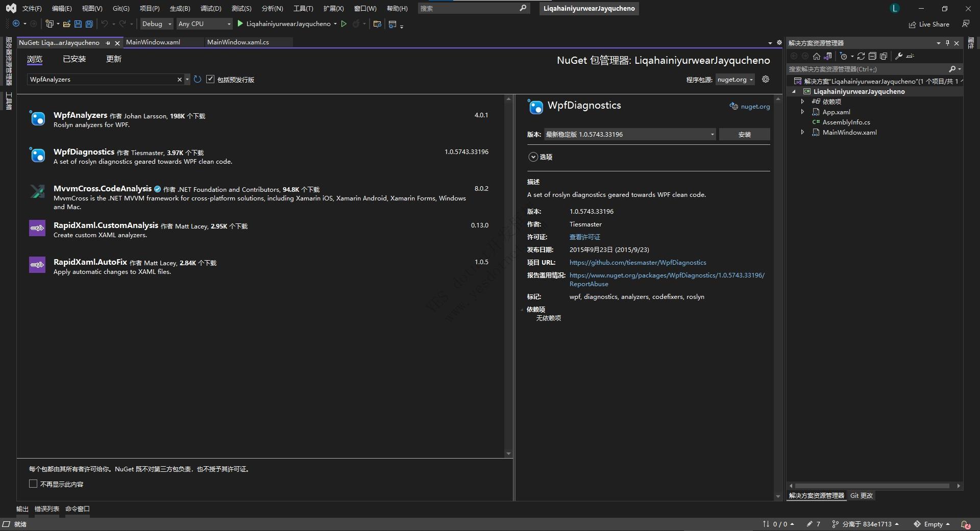
Task: Clear the WpfAnalyzers search text
Action: pyautogui.click(x=179, y=80)
